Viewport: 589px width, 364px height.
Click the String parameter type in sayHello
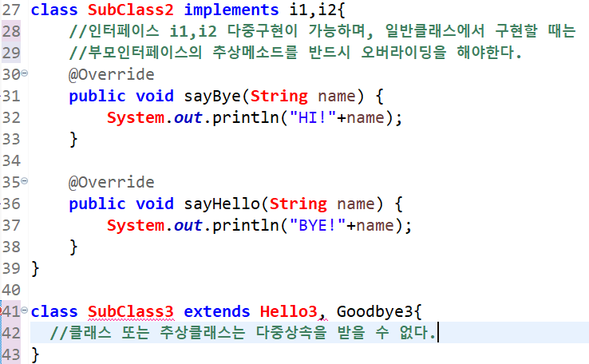pos(298,204)
